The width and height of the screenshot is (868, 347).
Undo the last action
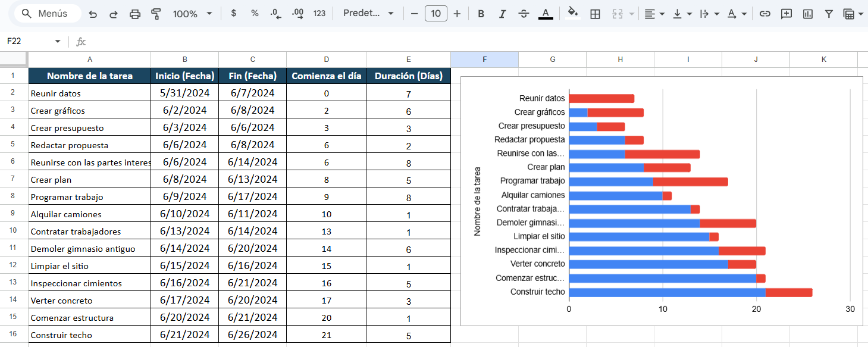[x=93, y=13]
